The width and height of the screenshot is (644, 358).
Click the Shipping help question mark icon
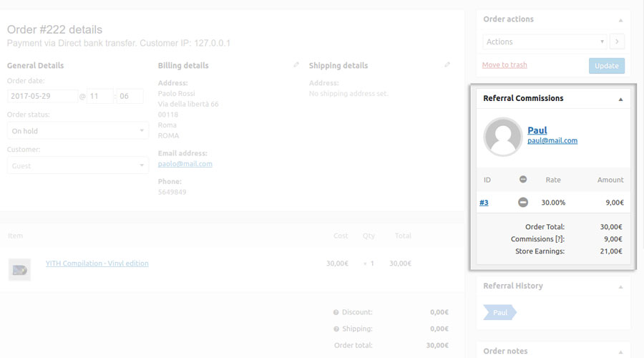point(336,329)
